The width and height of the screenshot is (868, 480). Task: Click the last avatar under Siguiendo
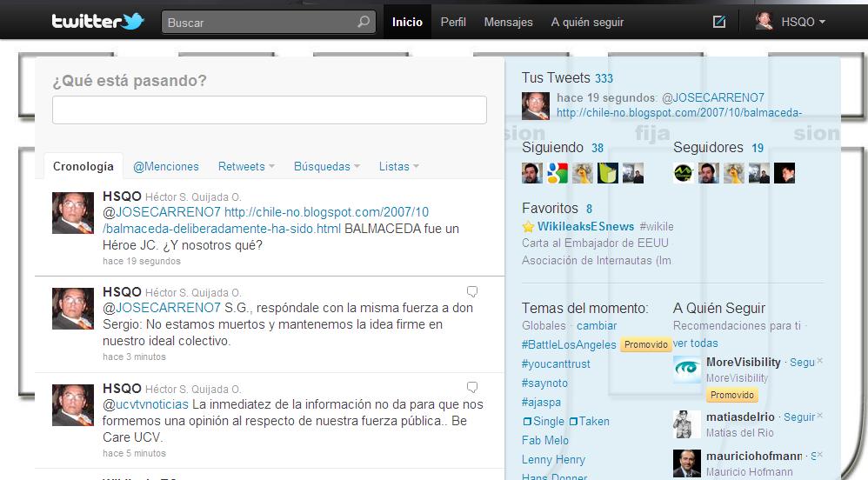[x=633, y=173]
